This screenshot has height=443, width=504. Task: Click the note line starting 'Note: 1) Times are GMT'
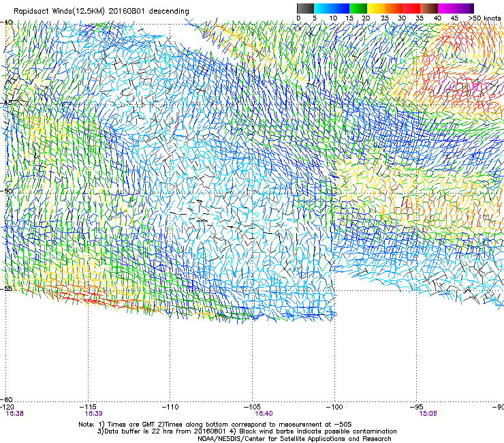click(x=215, y=425)
